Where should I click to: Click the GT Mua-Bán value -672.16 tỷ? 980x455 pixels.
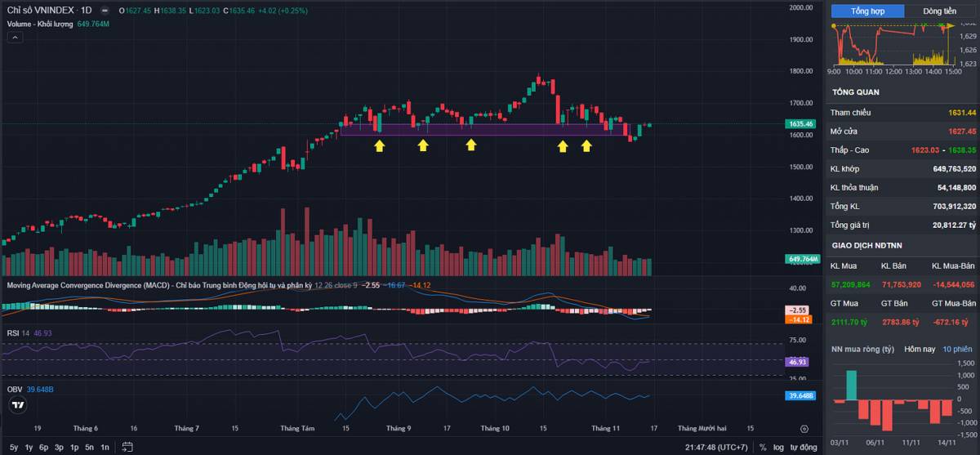coord(954,322)
